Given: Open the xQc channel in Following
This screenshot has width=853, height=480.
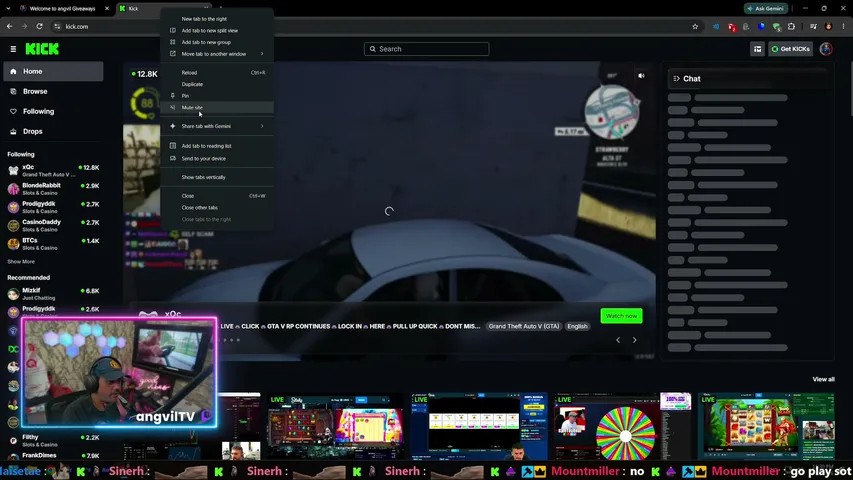Looking at the screenshot, I should 53,170.
